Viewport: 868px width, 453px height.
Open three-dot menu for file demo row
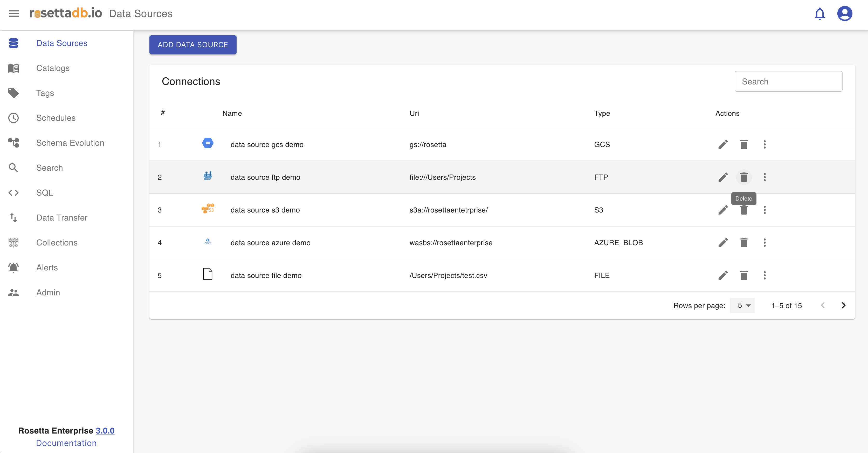pyautogui.click(x=764, y=275)
